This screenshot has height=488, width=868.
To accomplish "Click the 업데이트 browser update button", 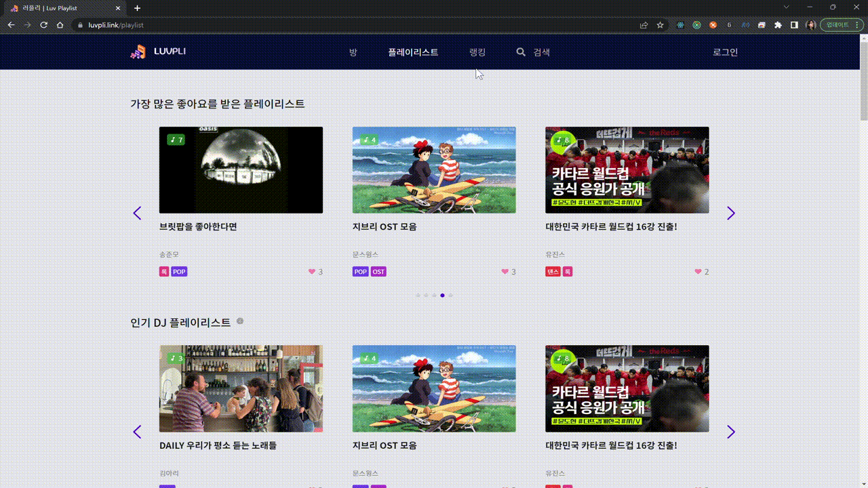I will pos(837,25).
